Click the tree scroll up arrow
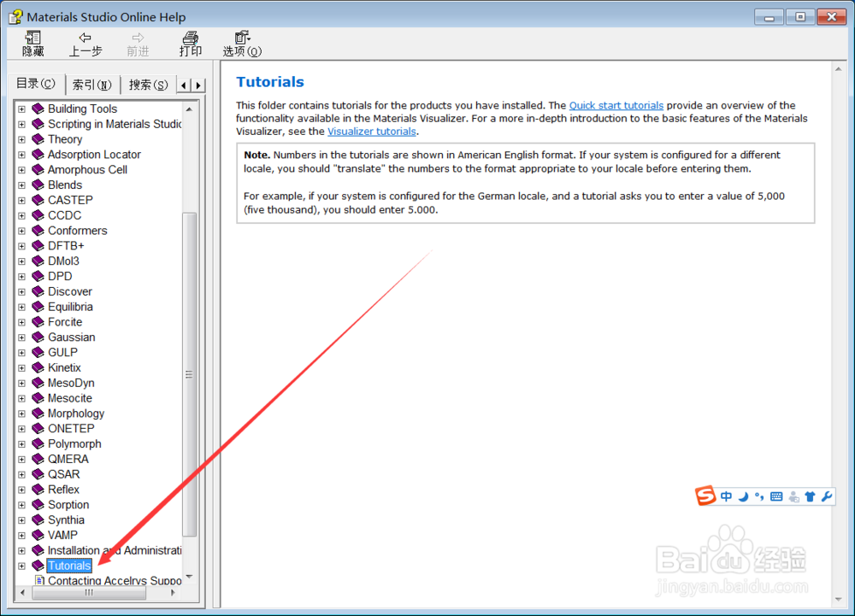Image resolution: width=855 pixels, height=616 pixels. [189, 109]
